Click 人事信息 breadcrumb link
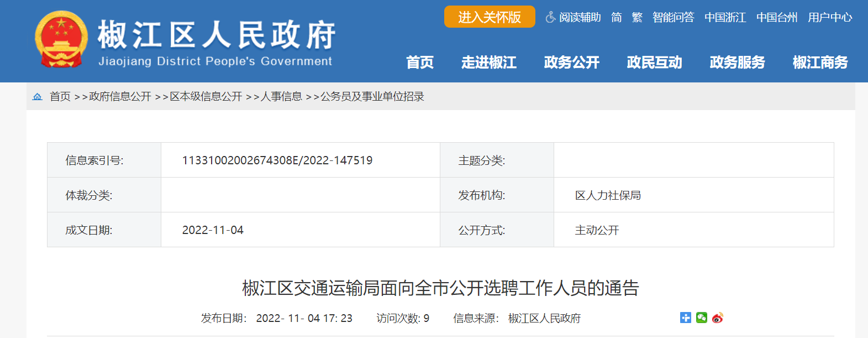The height and width of the screenshot is (338, 868). pos(282,96)
